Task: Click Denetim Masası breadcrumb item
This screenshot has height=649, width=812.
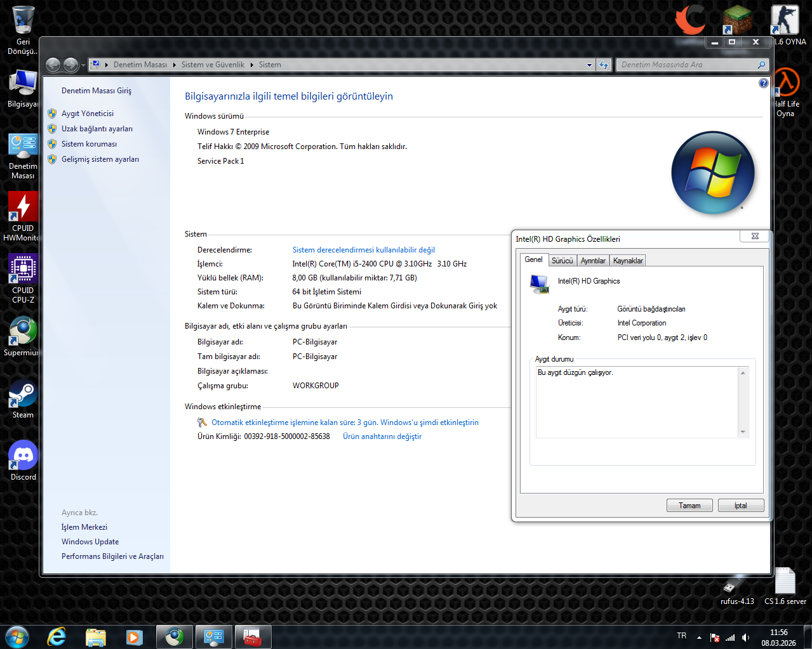Action: [140, 65]
